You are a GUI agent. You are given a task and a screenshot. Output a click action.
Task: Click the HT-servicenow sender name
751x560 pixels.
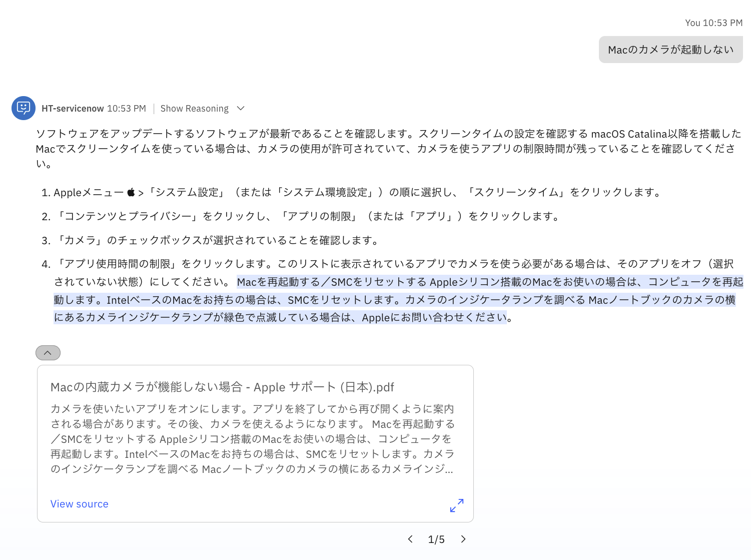[73, 109]
